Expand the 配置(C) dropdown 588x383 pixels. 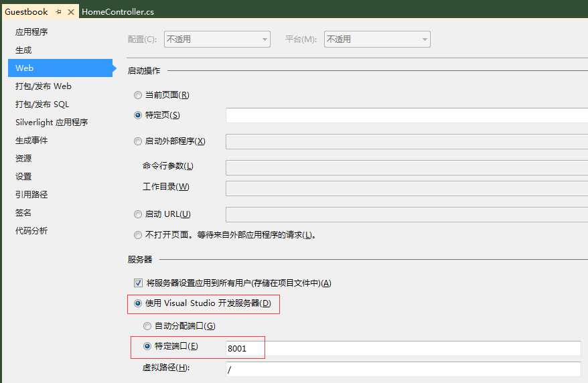[x=217, y=40]
